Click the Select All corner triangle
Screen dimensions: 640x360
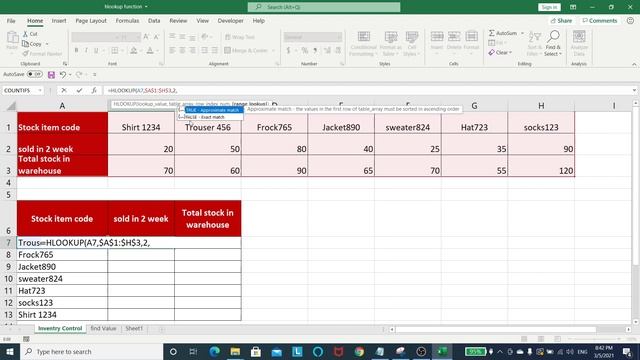click(x=11, y=106)
